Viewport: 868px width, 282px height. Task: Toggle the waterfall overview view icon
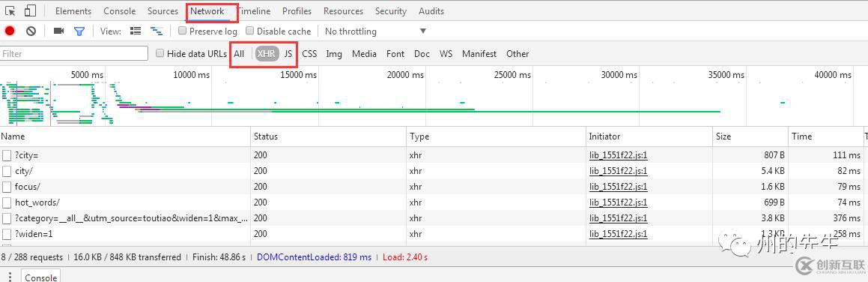(x=157, y=31)
